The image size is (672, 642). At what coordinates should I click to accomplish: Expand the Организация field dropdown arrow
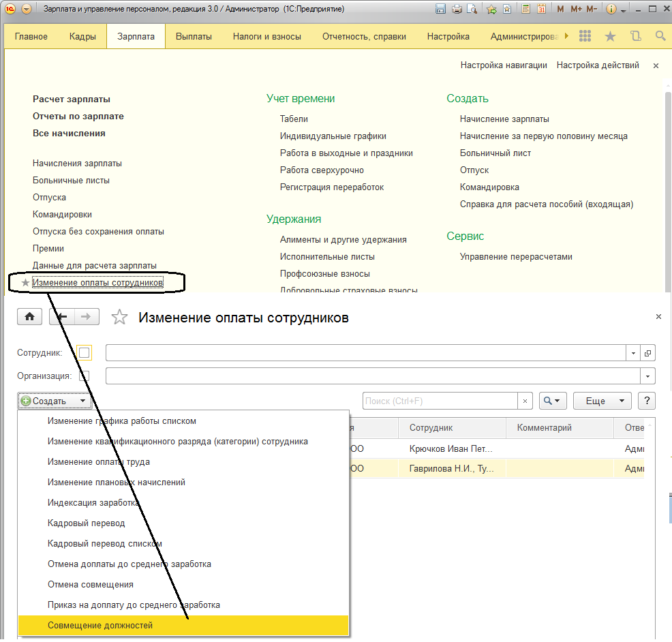[x=647, y=376]
